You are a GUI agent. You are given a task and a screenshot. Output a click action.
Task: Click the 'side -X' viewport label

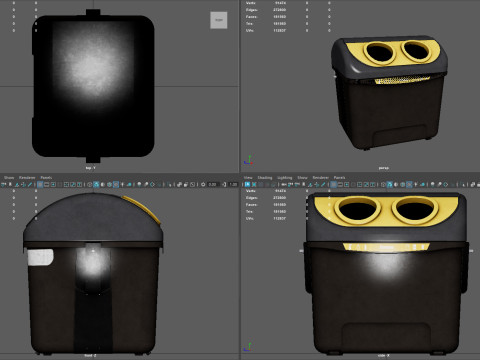pyautogui.click(x=384, y=356)
